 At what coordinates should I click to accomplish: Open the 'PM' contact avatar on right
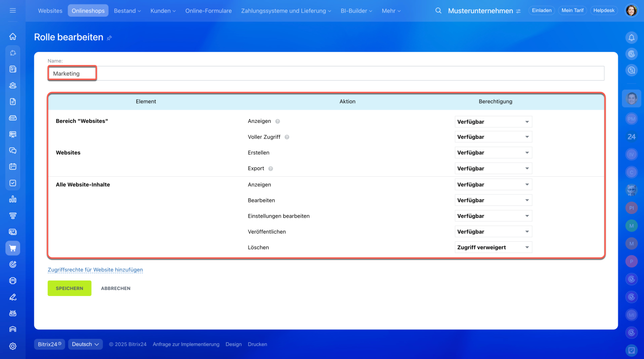(x=631, y=119)
